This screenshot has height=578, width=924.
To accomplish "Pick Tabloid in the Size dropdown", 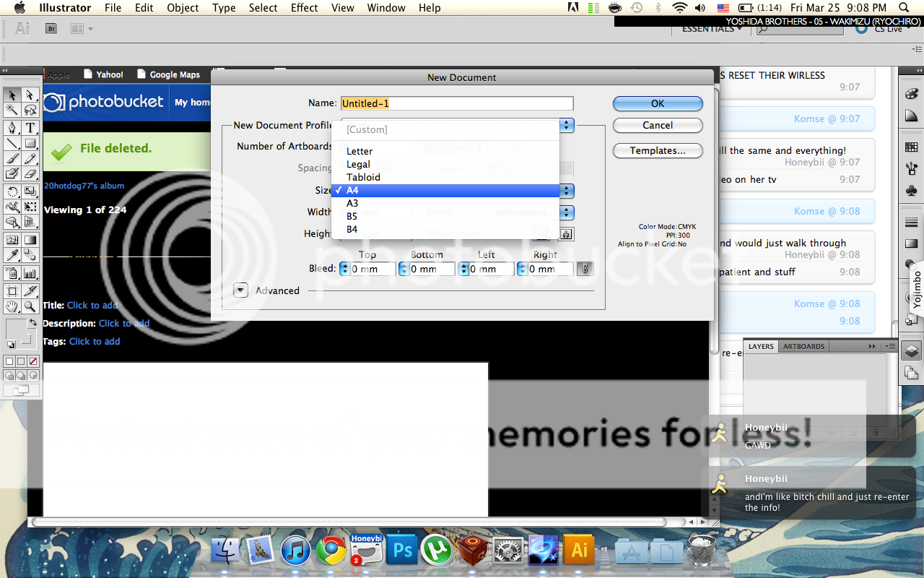I will coord(363,177).
